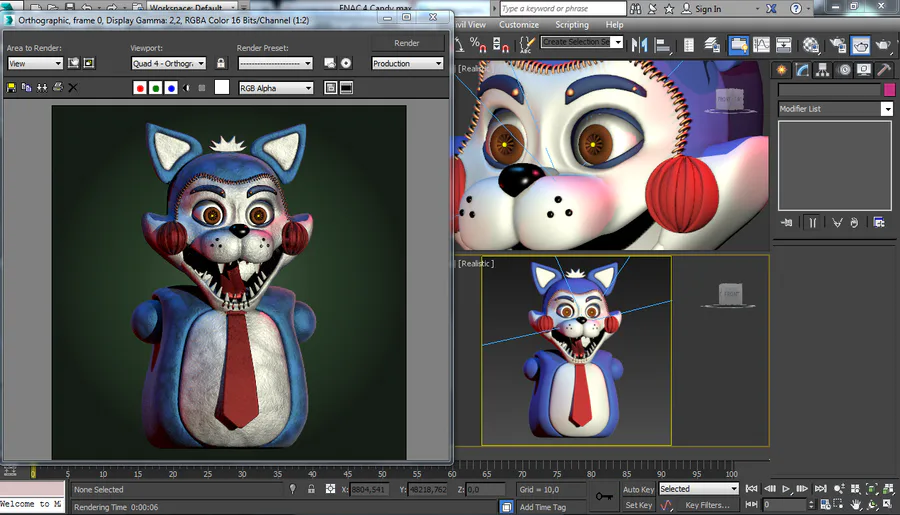
Task: Print the rendered image
Action: [57, 87]
